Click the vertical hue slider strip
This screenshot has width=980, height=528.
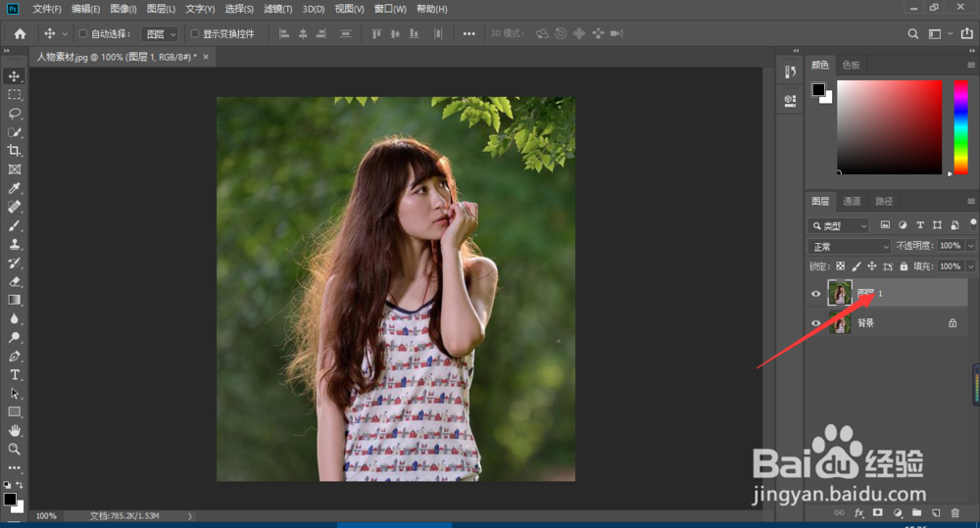(960, 126)
